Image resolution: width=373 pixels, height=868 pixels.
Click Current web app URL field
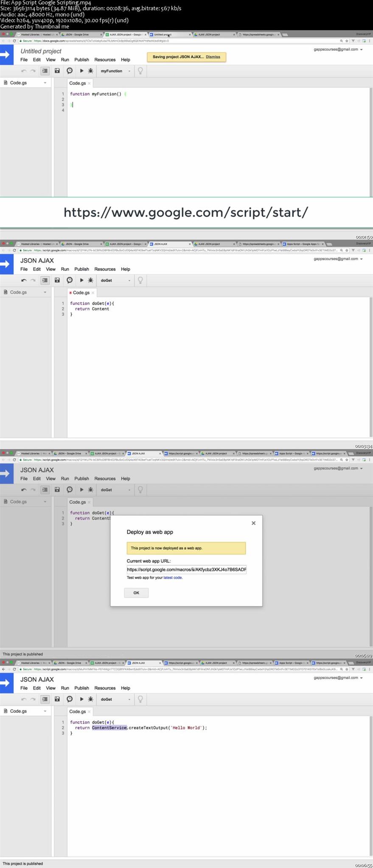pos(186,570)
